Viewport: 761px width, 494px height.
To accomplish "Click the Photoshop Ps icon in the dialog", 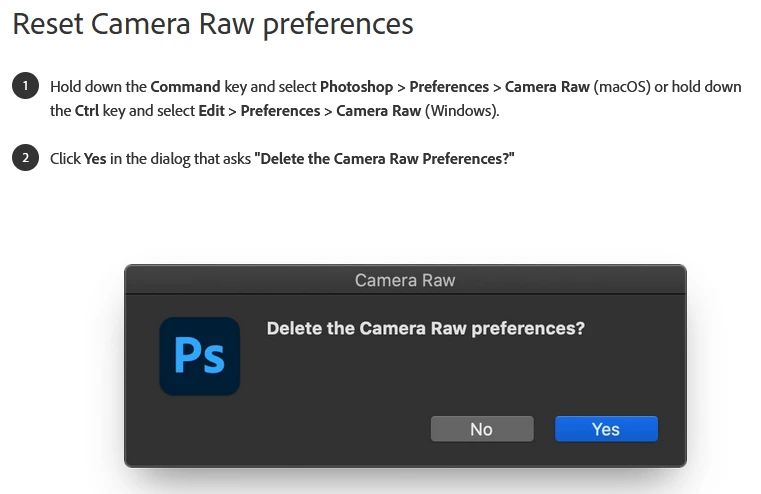I will [200, 356].
